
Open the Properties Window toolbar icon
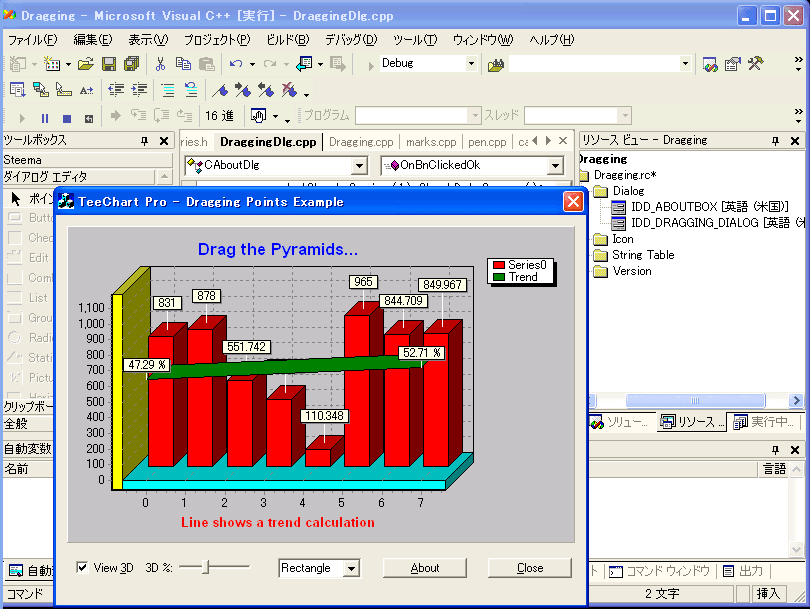tap(733, 64)
